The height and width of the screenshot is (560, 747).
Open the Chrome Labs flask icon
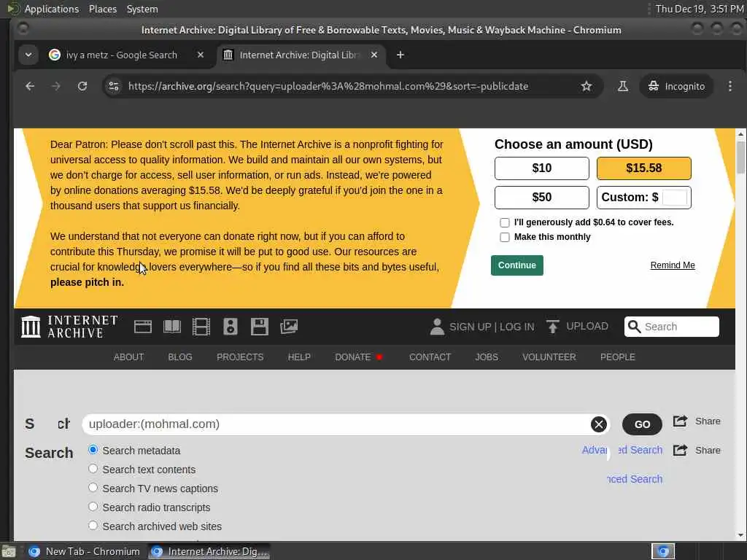(x=623, y=86)
